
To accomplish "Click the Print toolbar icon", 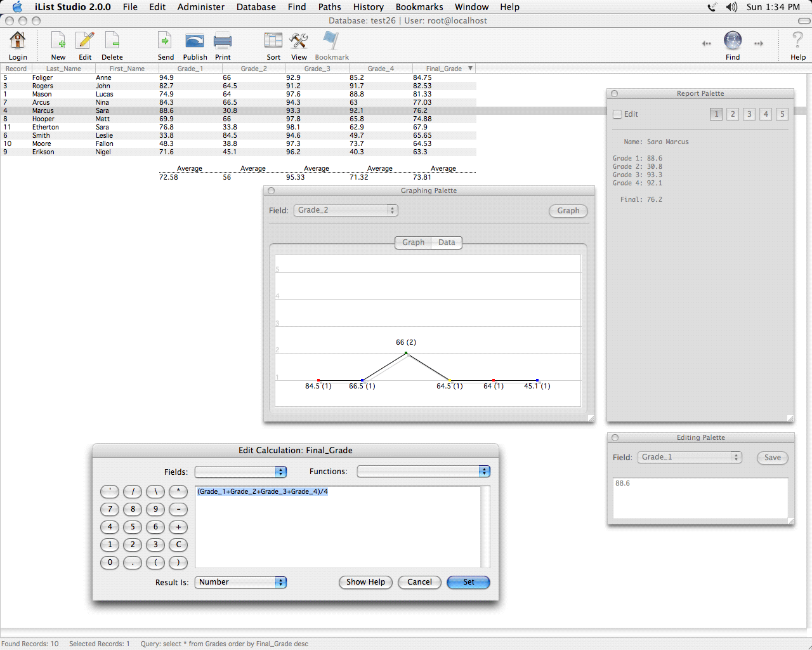I will (x=223, y=41).
